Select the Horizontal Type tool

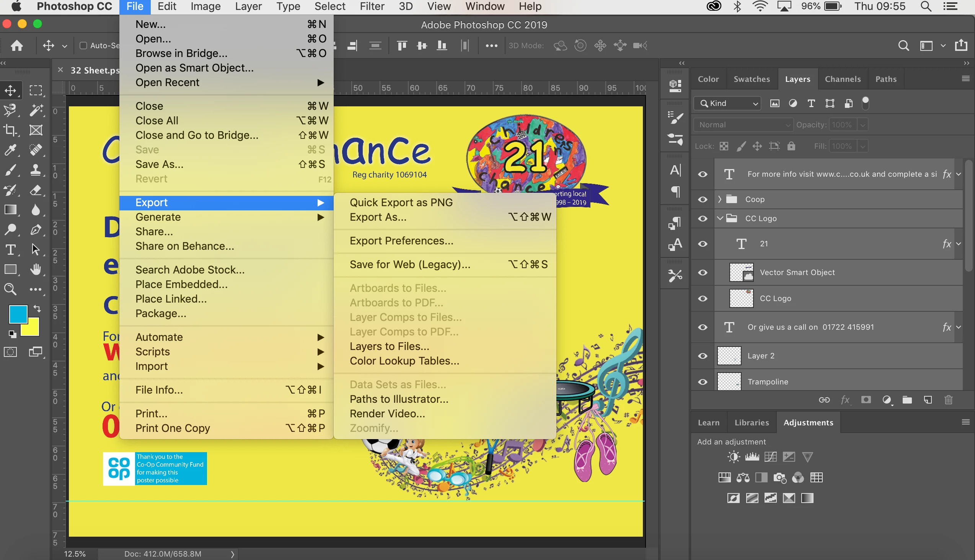point(10,250)
